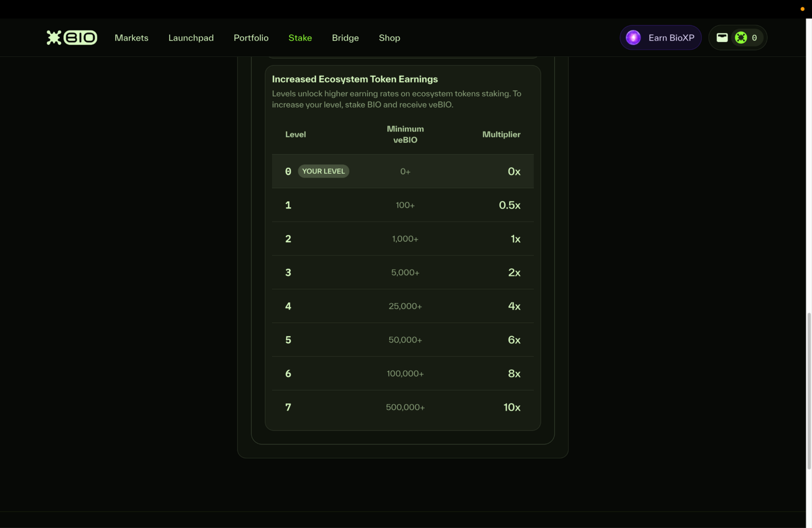Click the levels description paragraph
Viewport: 812px width, 528px height.
[396, 99]
